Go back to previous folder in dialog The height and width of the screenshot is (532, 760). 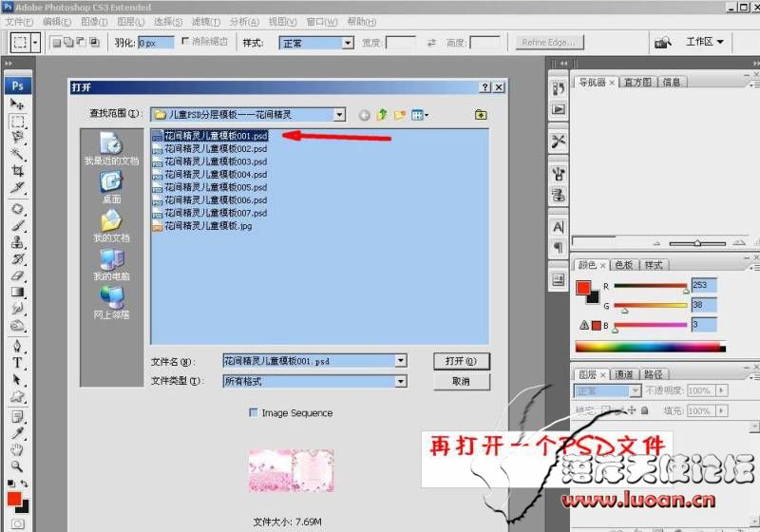[x=365, y=115]
